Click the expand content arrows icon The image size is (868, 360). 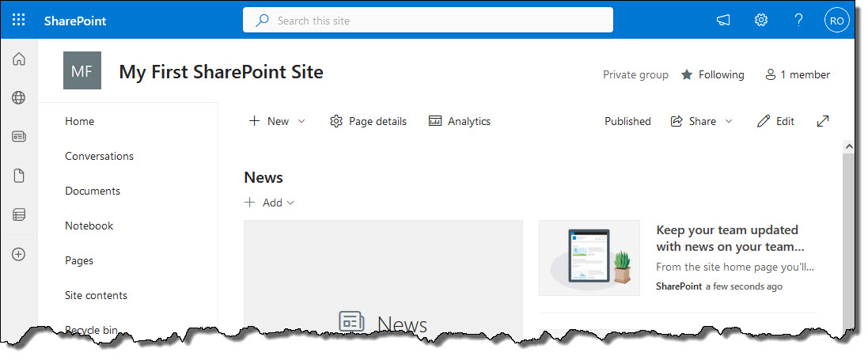[823, 121]
